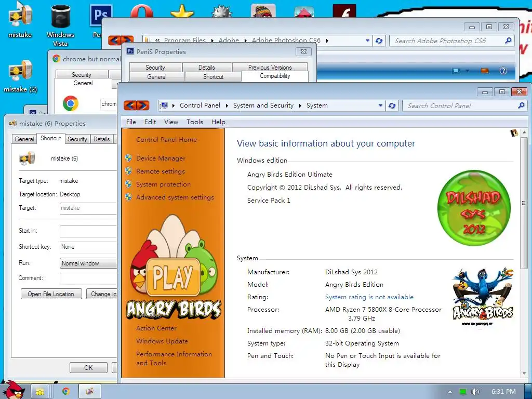Open Windows Update link
The width and height of the screenshot is (532, 399).
pyautogui.click(x=162, y=341)
